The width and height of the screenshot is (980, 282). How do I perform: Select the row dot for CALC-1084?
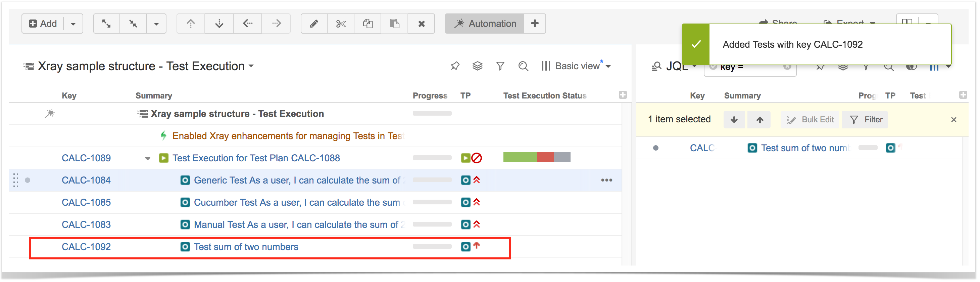click(28, 180)
